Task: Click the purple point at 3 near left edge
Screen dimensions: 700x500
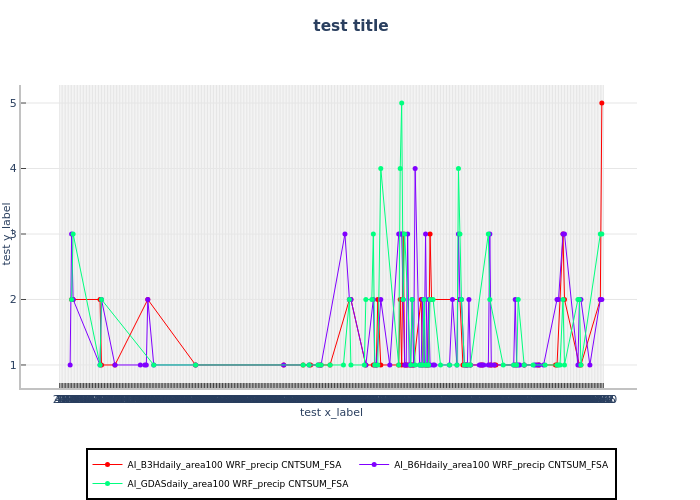Action: pos(71,234)
